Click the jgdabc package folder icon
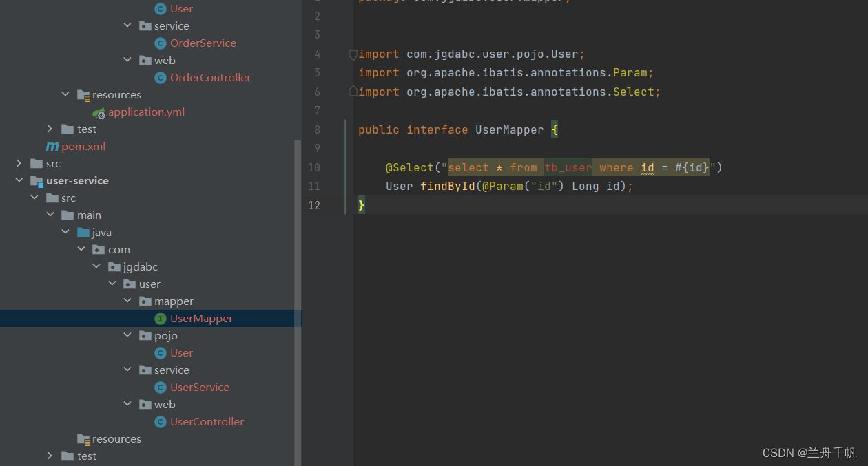 tap(114, 267)
